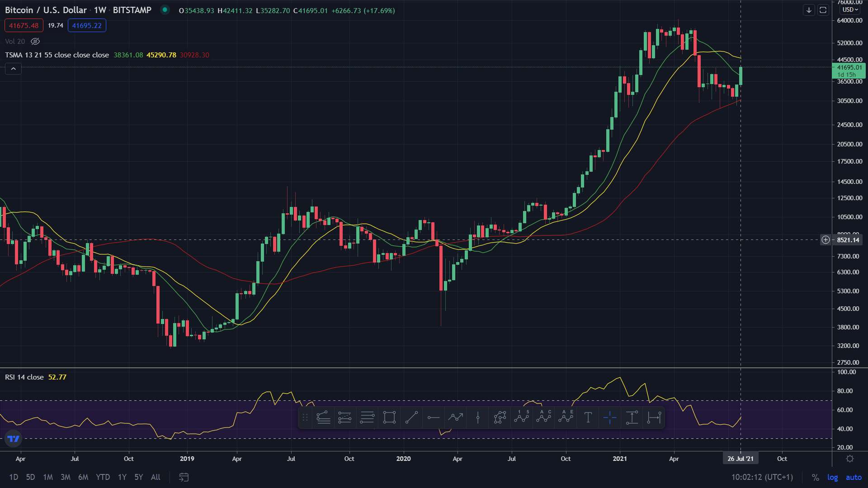Open the go-to-date calendar button
The width and height of the screenshot is (868, 488).
click(x=184, y=477)
